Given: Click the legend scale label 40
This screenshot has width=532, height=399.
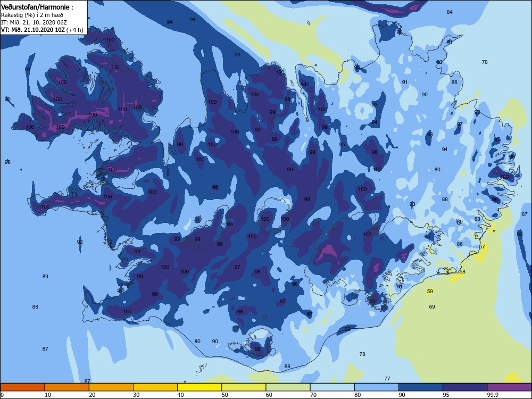Looking at the screenshot, I should (180, 395).
